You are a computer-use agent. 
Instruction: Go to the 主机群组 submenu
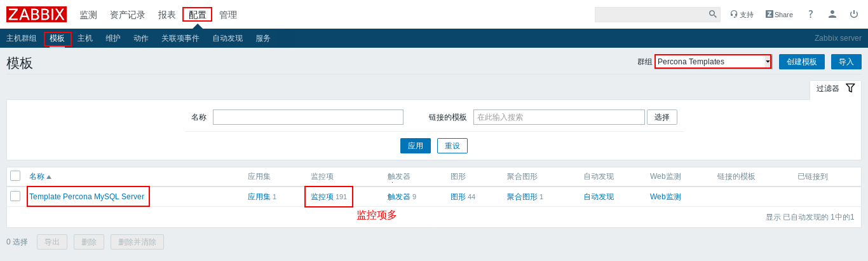coord(22,38)
